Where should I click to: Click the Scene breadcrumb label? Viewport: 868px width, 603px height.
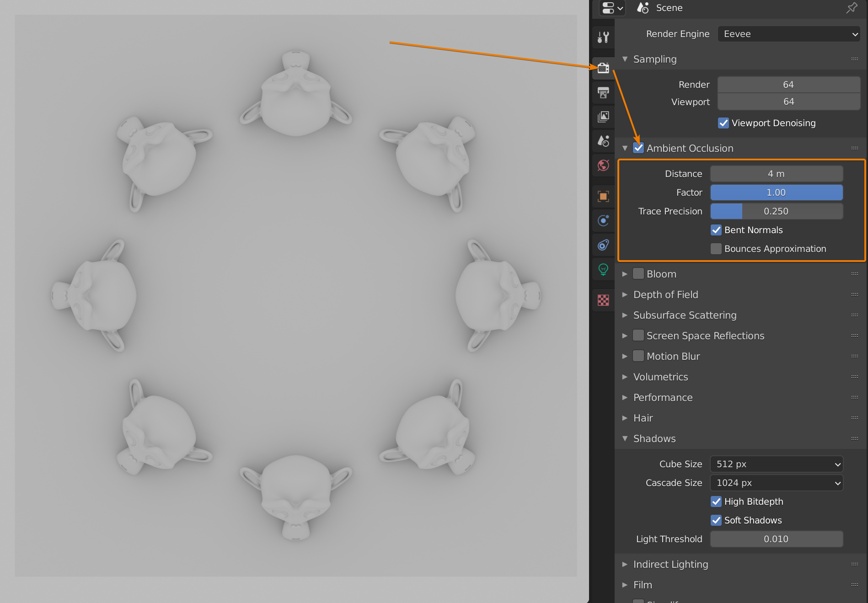tap(669, 8)
